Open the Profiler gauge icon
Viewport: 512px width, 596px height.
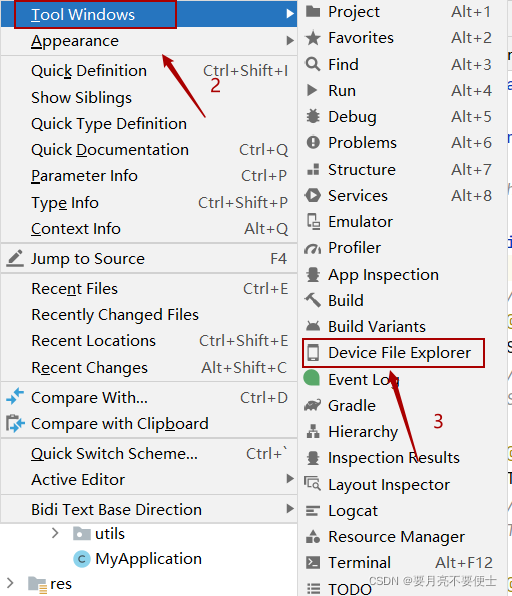tap(313, 248)
